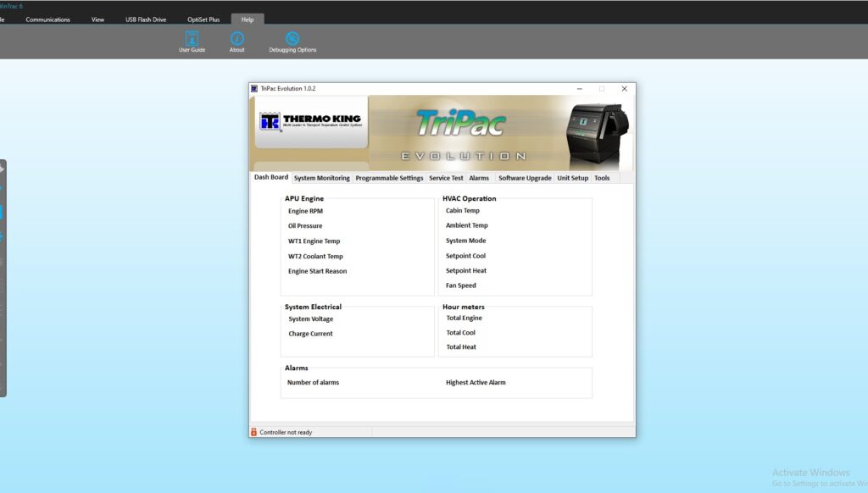Open the USB Flash Drive menu
This screenshot has height=493, width=868.
pyautogui.click(x=145, y=19)
